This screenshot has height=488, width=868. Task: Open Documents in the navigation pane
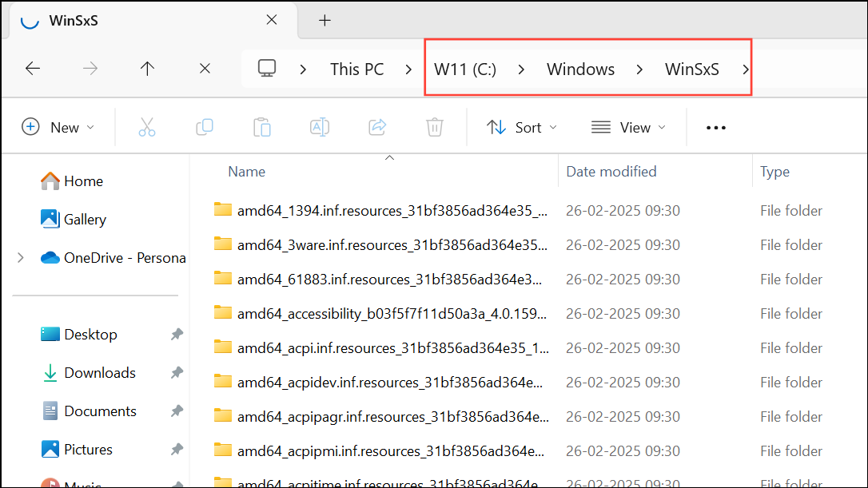[90, 411]
